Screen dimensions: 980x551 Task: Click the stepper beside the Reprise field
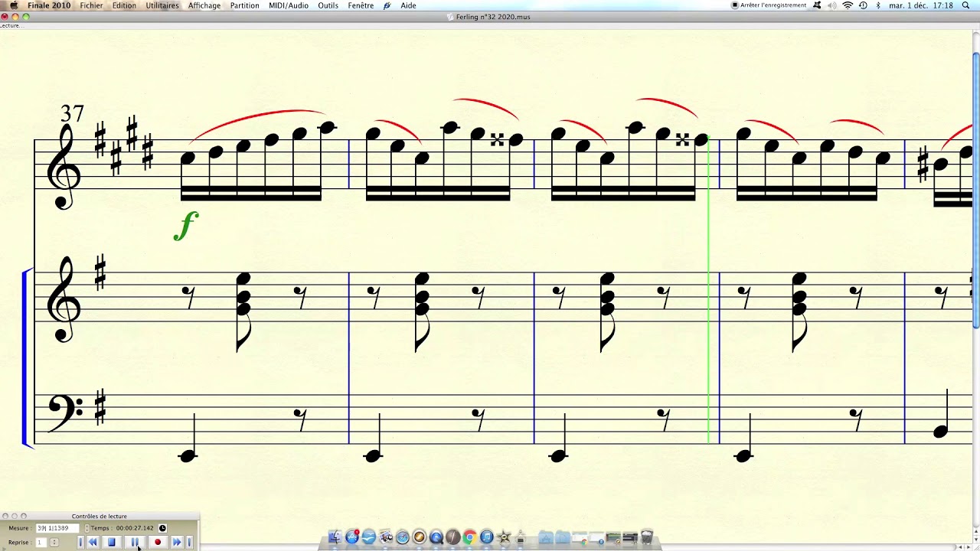tap(54, 543)
